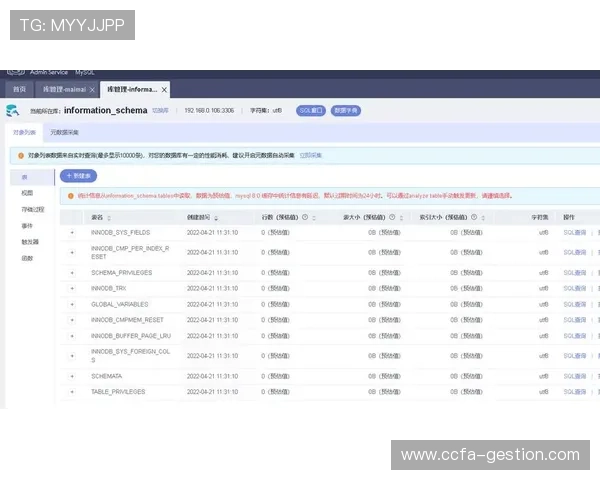
Task: Click the TABLE_PRIVILEGES table name
Action: point(118,392)
